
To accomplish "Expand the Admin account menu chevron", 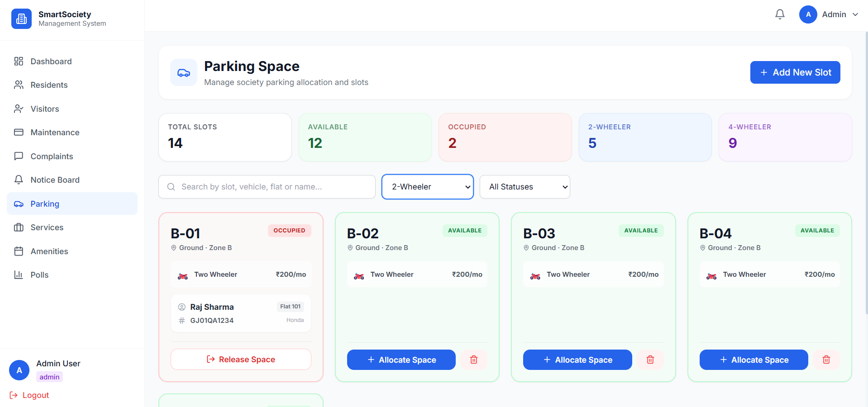I will [855, 14].
